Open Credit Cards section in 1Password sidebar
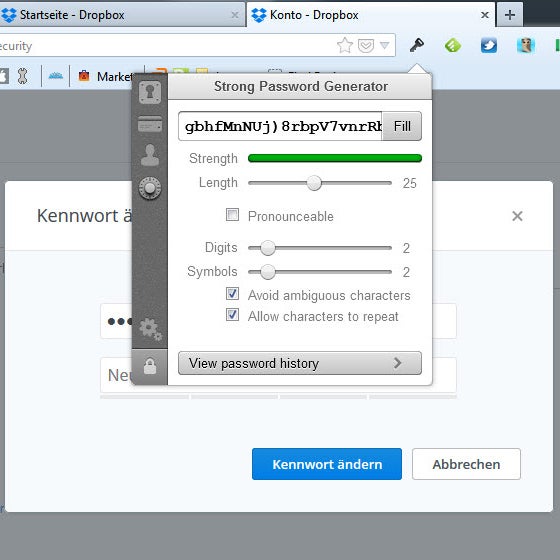560x560 pixels. click(x=150, y=124)
